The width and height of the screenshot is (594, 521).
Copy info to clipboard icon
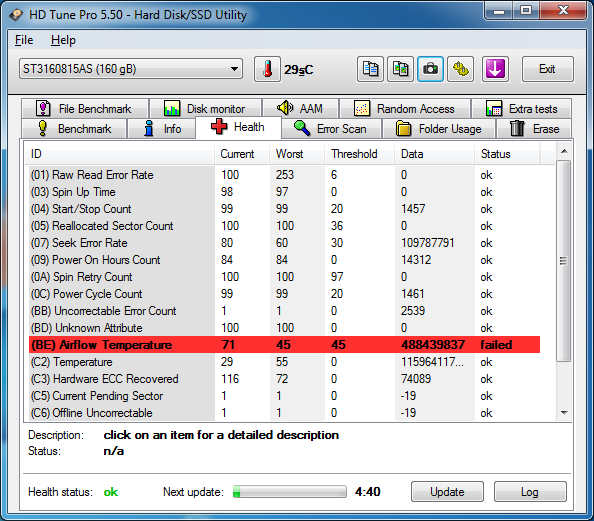tap(370, 69)
